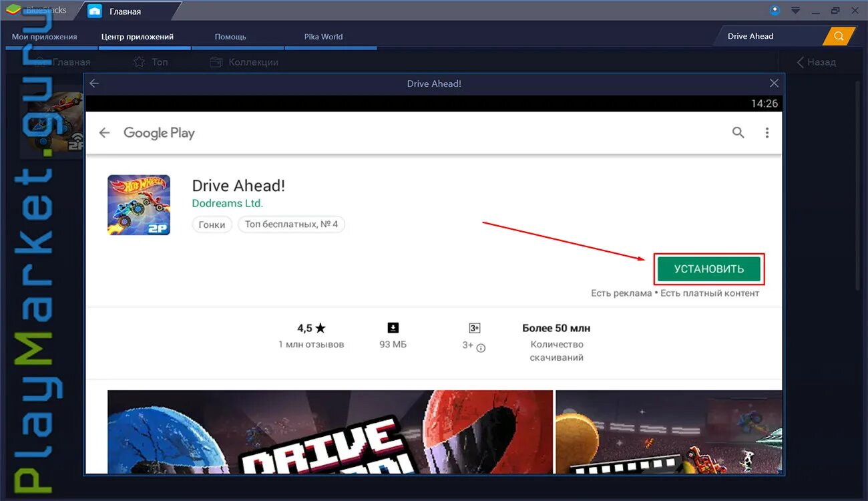Click the 4,5 star rating
Screen dimensions: 868x501
[311, 328]
